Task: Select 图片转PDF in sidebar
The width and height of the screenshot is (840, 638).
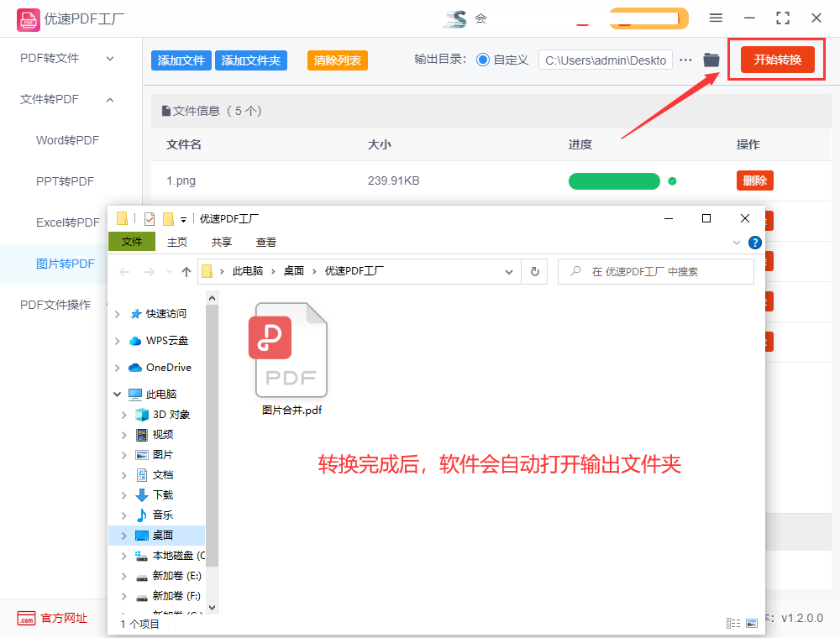Action: tap(66, 264)
